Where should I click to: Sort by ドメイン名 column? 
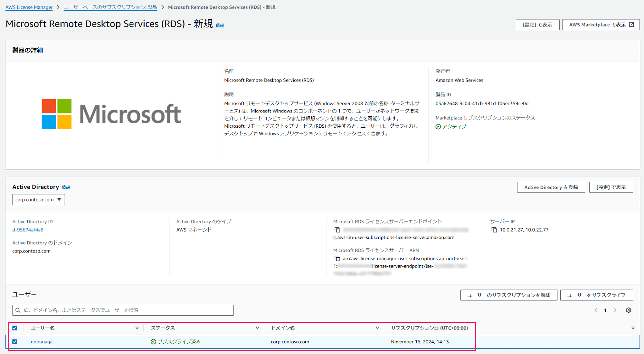(377, 328)
